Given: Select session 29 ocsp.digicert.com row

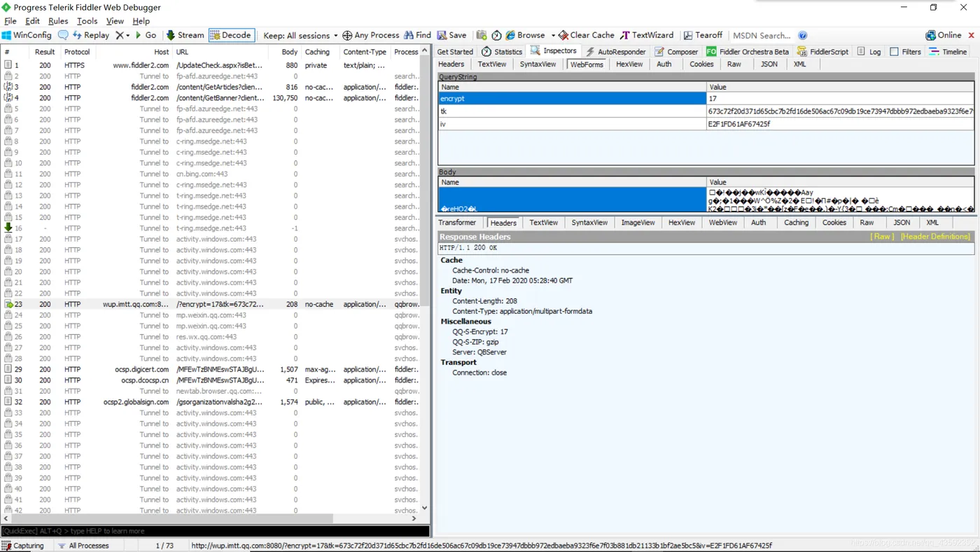Looking at the screenshot, I should (x=212, y=369).
